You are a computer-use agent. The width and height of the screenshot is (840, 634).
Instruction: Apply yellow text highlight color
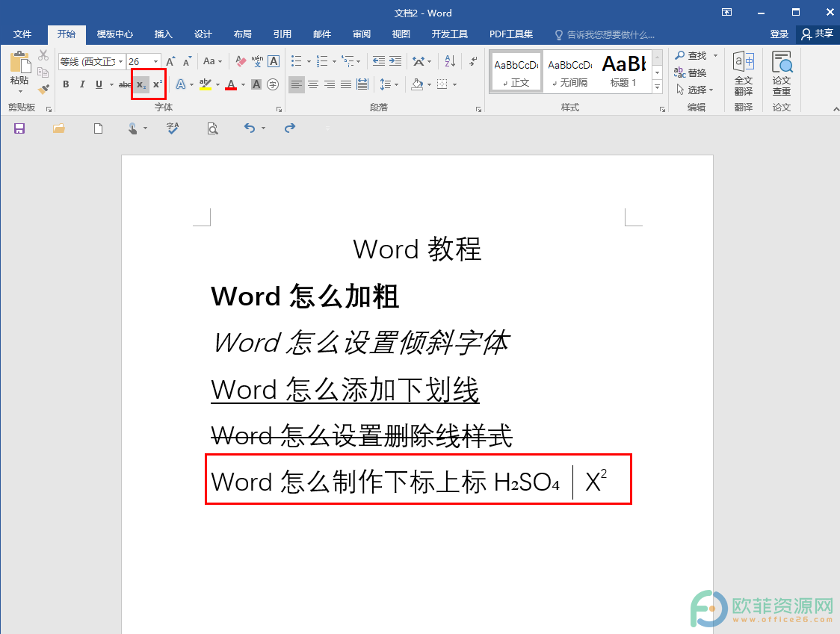pos(206,84)
